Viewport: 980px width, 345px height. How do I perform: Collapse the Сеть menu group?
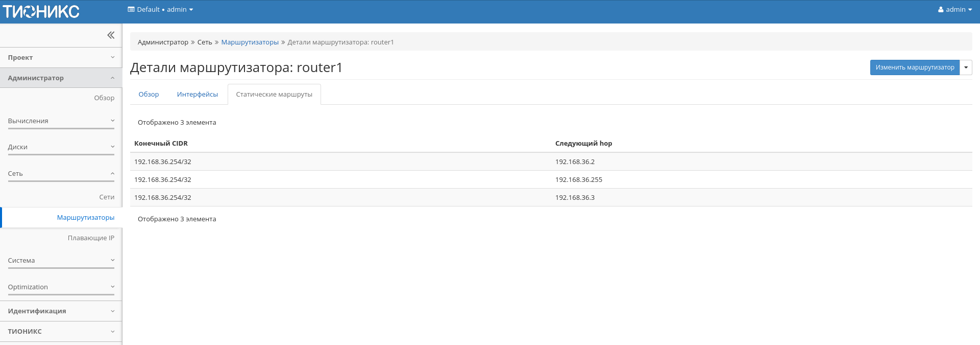pos(61,174)
